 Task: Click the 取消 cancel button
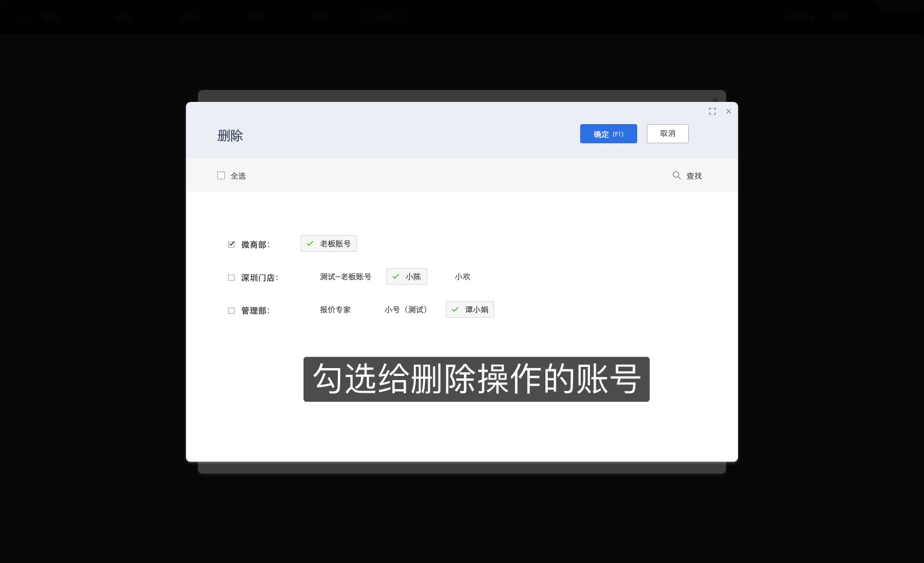click(667, 134)
